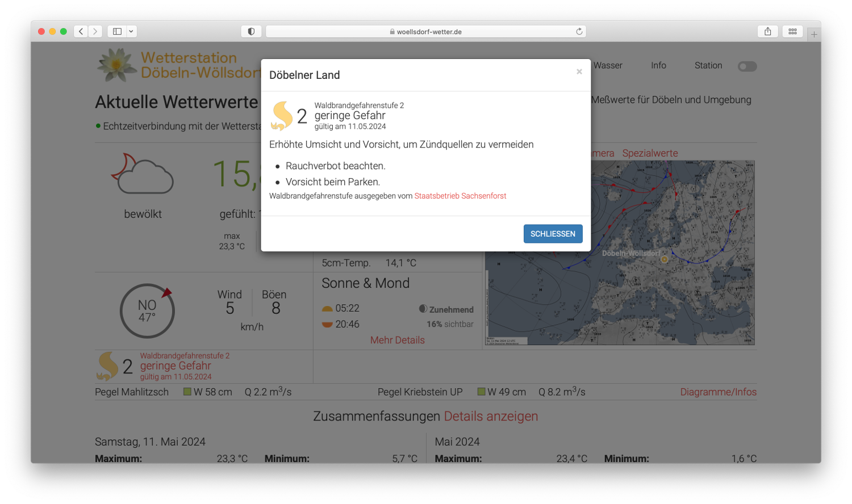Click the weather map of Europe

620,253
